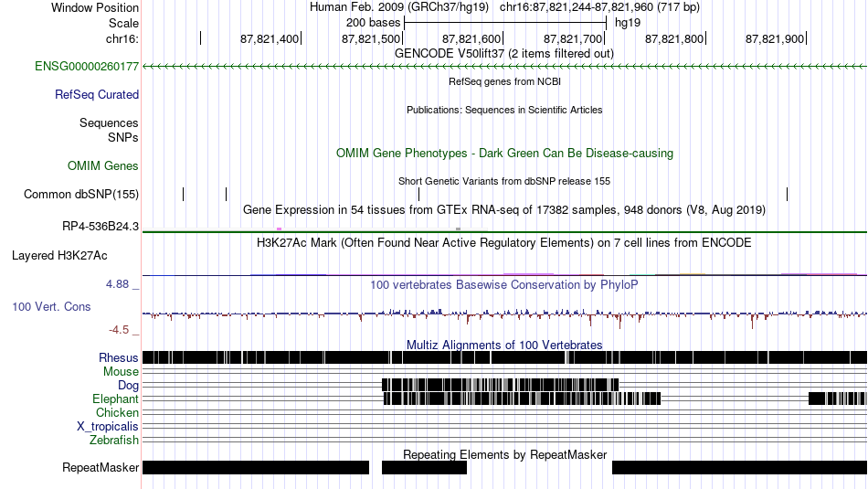The height and width of the screenshot is (489, 868).
Task: Click the rightmost RepeatMasker element block
Action: (x=739, y=467)
